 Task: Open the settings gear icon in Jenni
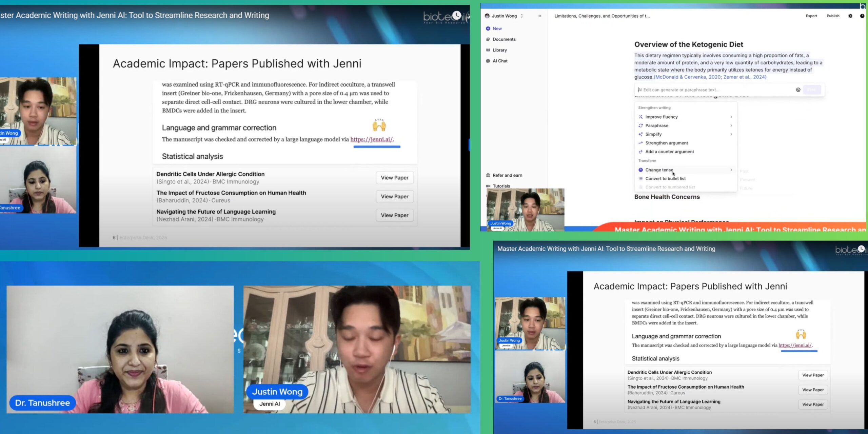tap(850, 16)
